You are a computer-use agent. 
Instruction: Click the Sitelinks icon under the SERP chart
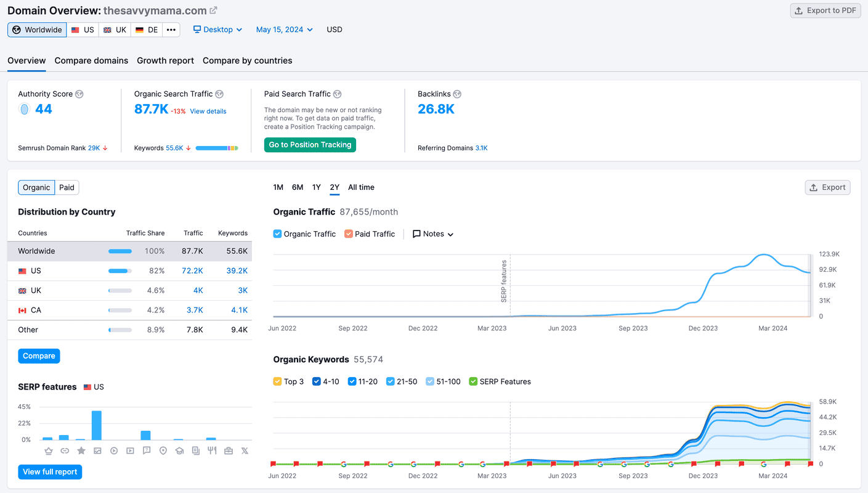[65, 450]
